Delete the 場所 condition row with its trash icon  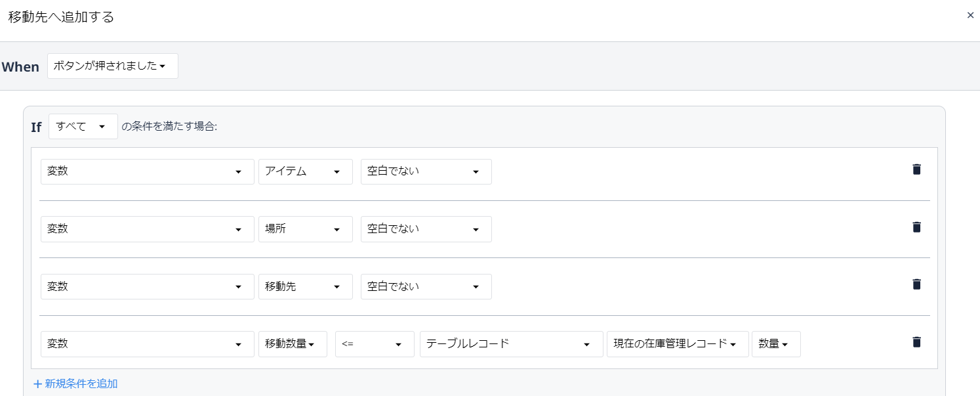(916, 227)
